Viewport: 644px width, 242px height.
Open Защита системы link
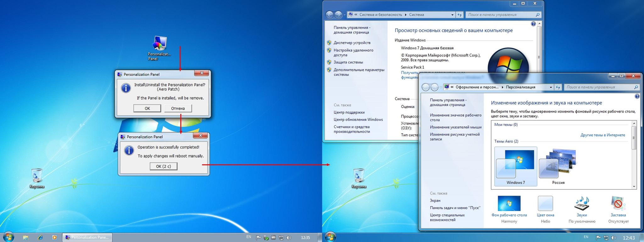(x=348, y=62)
